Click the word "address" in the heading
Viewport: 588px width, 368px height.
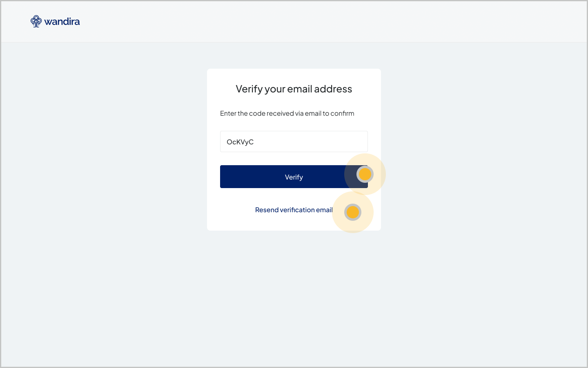[333, 89]
